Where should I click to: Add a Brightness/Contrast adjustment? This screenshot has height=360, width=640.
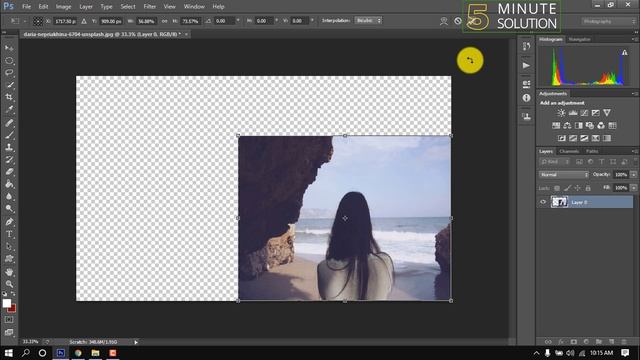click(562, 113)
